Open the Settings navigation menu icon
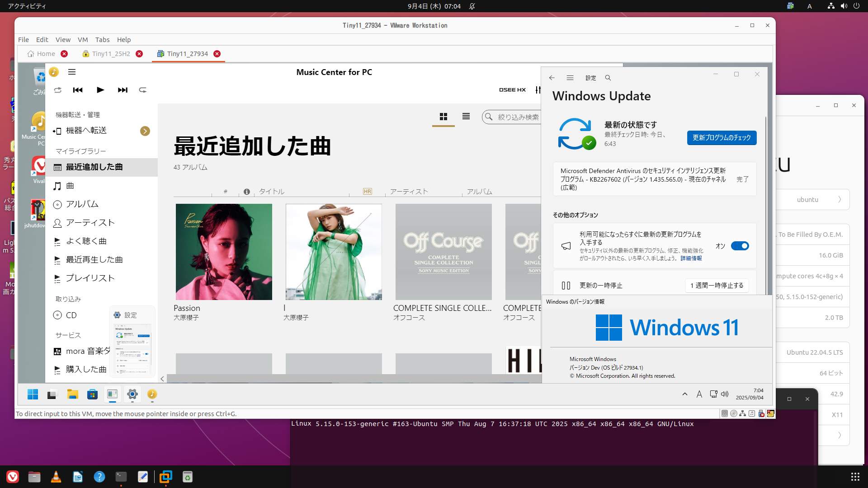 [x=570, y=78]
